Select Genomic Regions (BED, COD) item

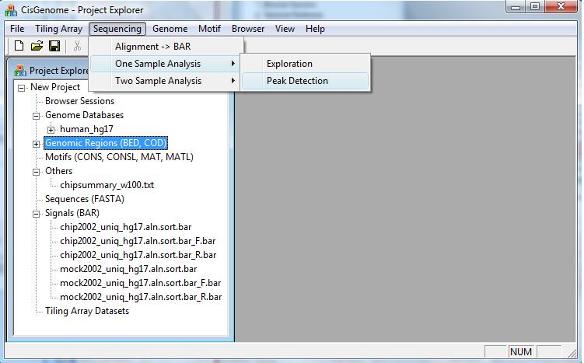(106, 143)
